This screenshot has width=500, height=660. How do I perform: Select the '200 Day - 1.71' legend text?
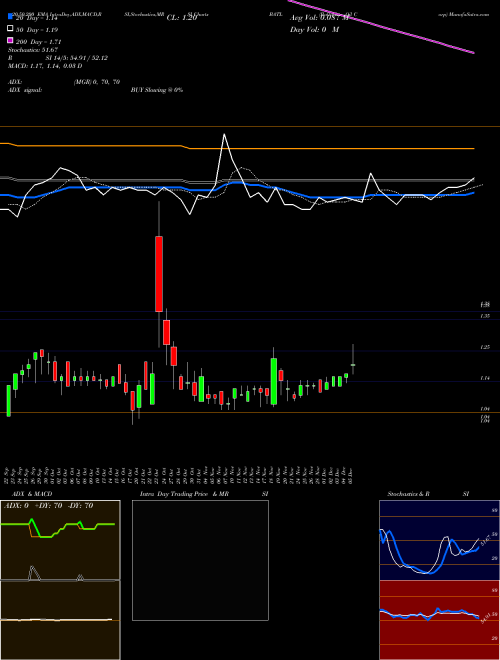click(x=39, y=42)
